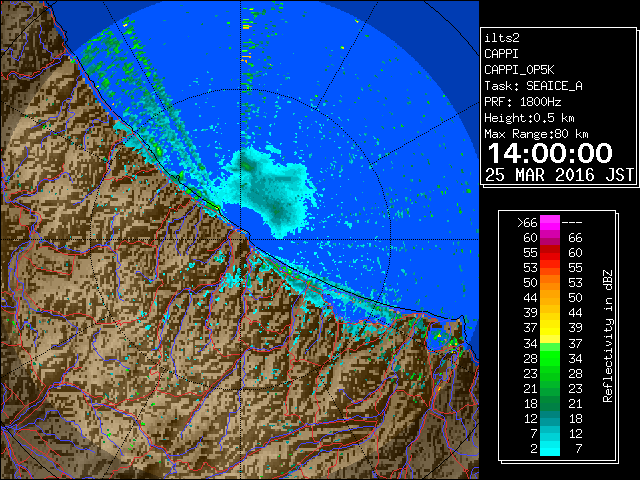Viewport: 640px width, 480px height.
Task: Click the teal 12–18 dBZ color swatch
Action: click(550, 418)
